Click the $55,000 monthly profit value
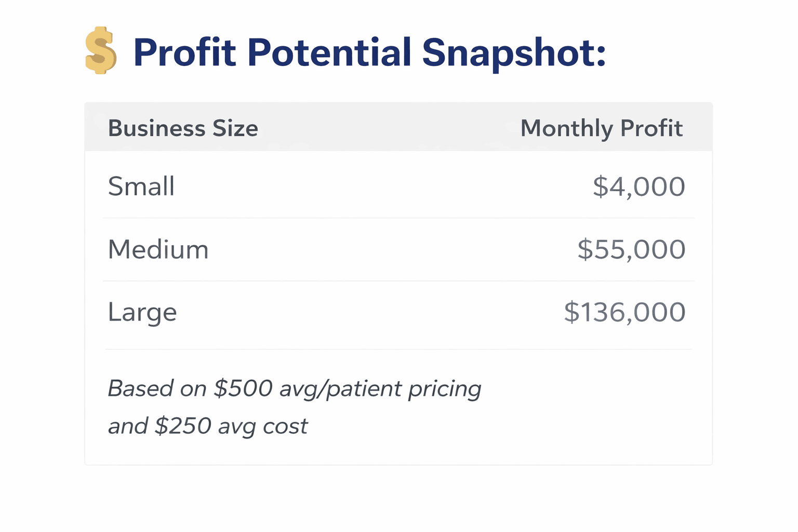 pyautogui.click(x=631, y=249)
